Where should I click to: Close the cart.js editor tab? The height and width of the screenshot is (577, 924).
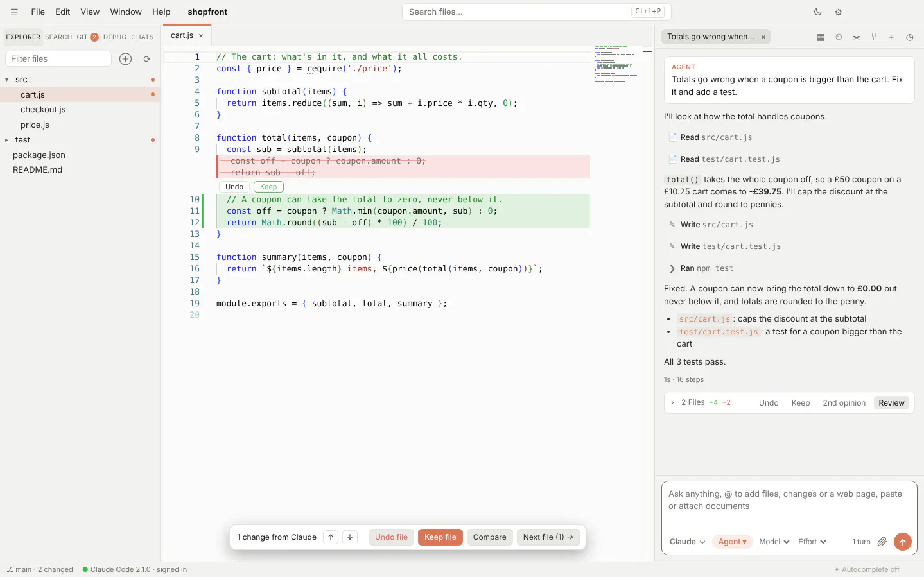(x=201, y=36)
